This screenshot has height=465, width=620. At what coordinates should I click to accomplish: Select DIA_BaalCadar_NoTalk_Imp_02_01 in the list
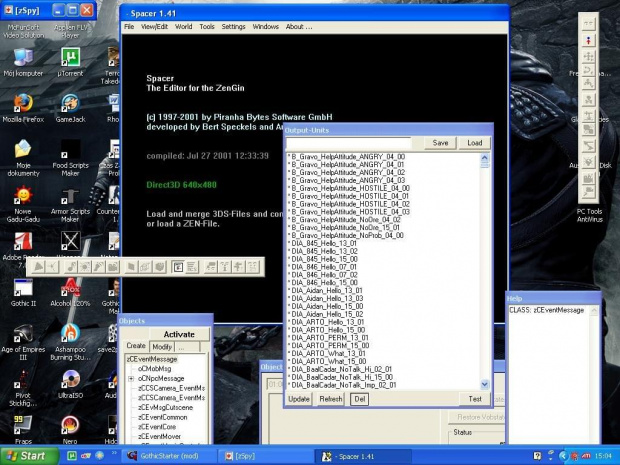tap(344, 385)
